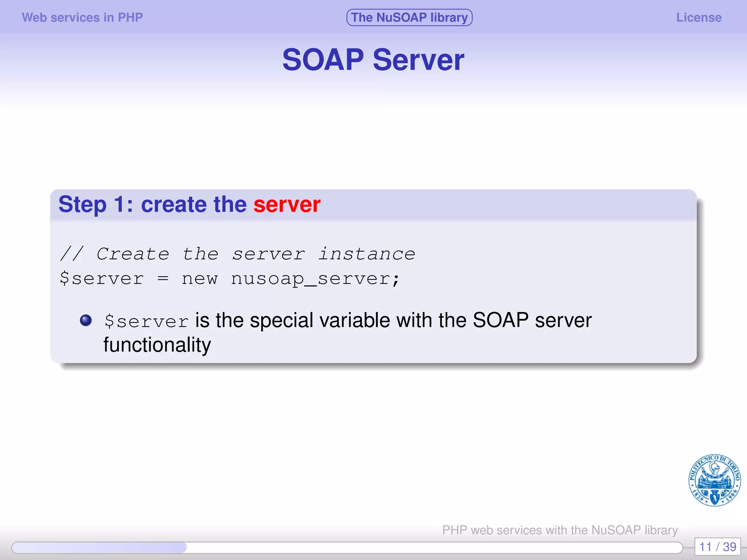This screenshot has height=560, width=747.
Task: Click the slide progress bar filled portion
Action: point(98,547)
